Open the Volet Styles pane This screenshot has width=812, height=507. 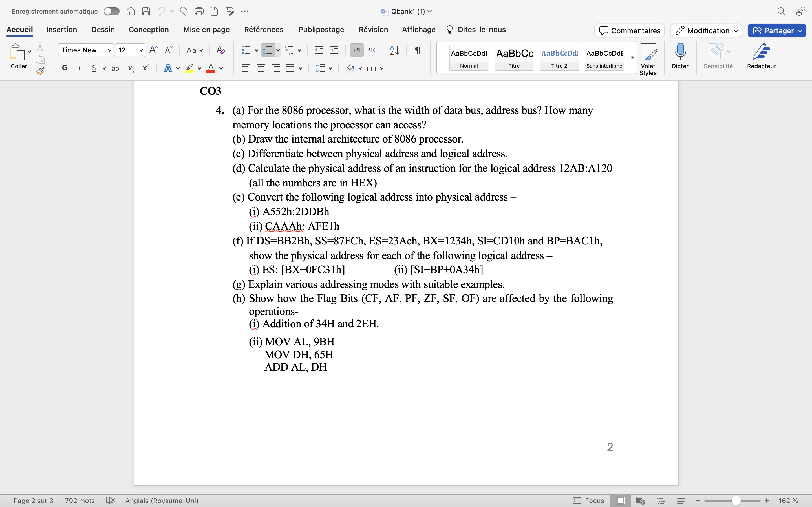click(648, 57)
